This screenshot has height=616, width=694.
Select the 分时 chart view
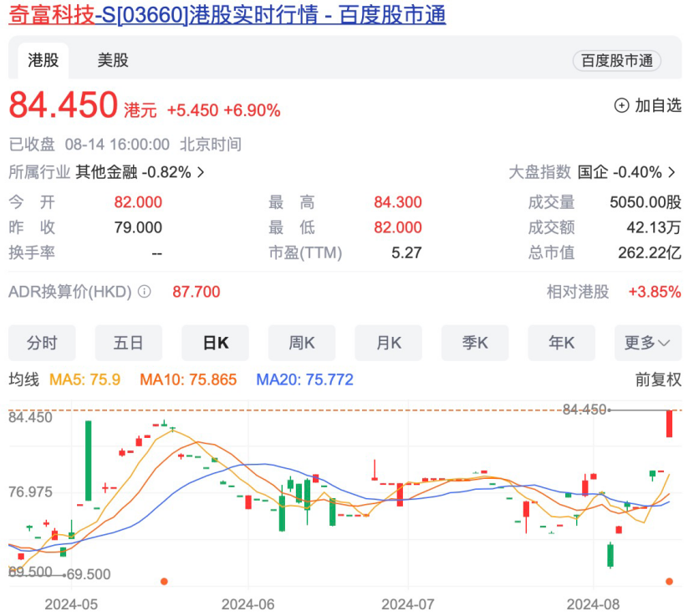click(42, 343)
